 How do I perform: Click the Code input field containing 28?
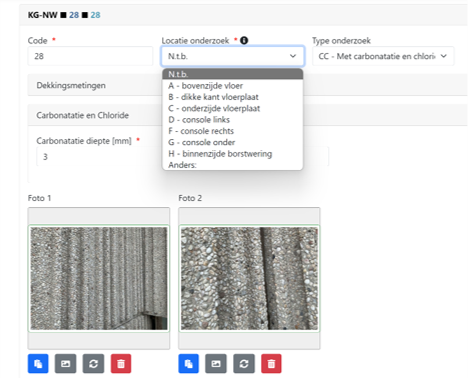[x=90, y=56]
